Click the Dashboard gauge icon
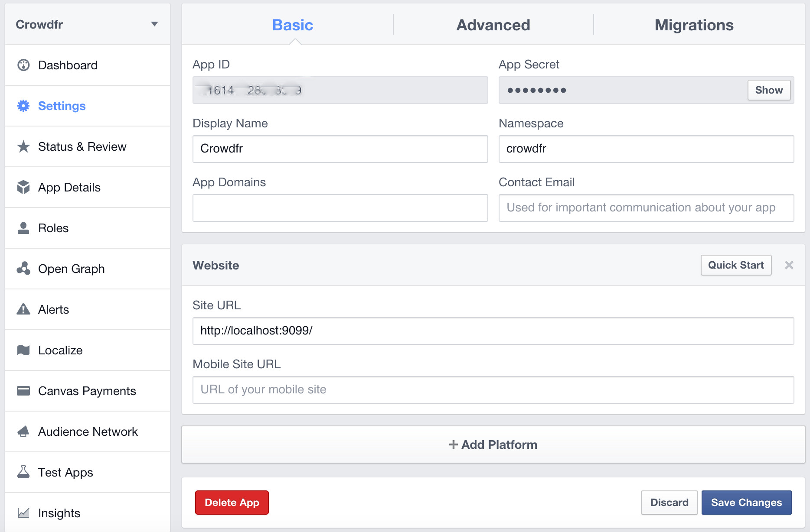The height and width of the screenshot is (532, 810). click(23, 65)
